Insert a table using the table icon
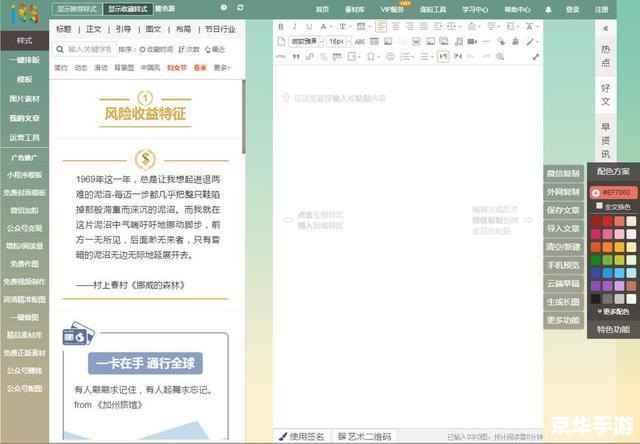The image size is (640, 444). pyautogui.click(x=374, y=41)
